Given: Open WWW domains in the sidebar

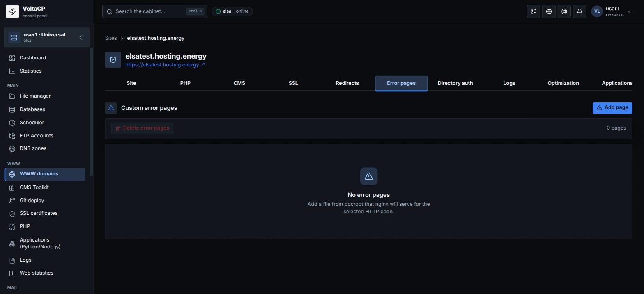Looking at the screenshot, I should pos(45,174).
